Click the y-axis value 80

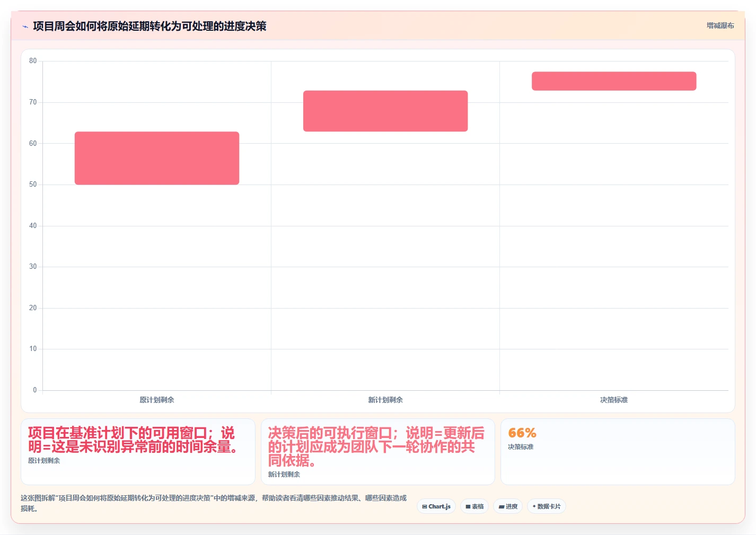point(33,61)
